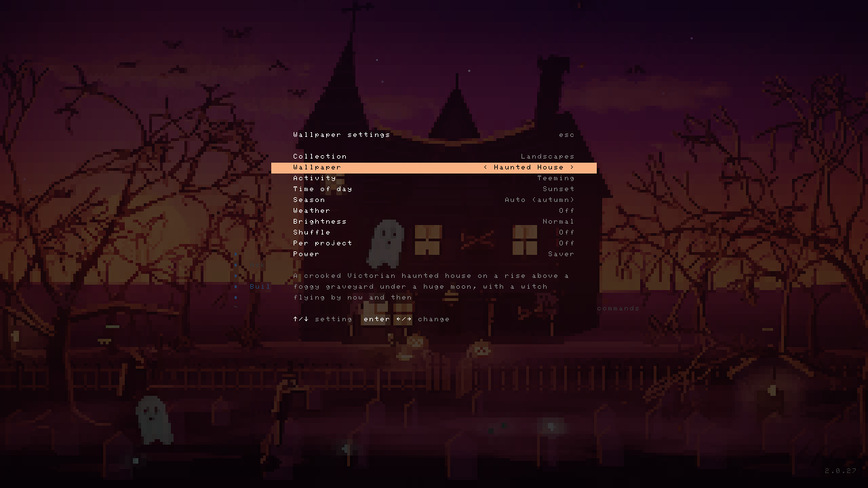Click the left/right arrows key hint
The height and width of the screenshot is (488, 868).
point(403,319)
